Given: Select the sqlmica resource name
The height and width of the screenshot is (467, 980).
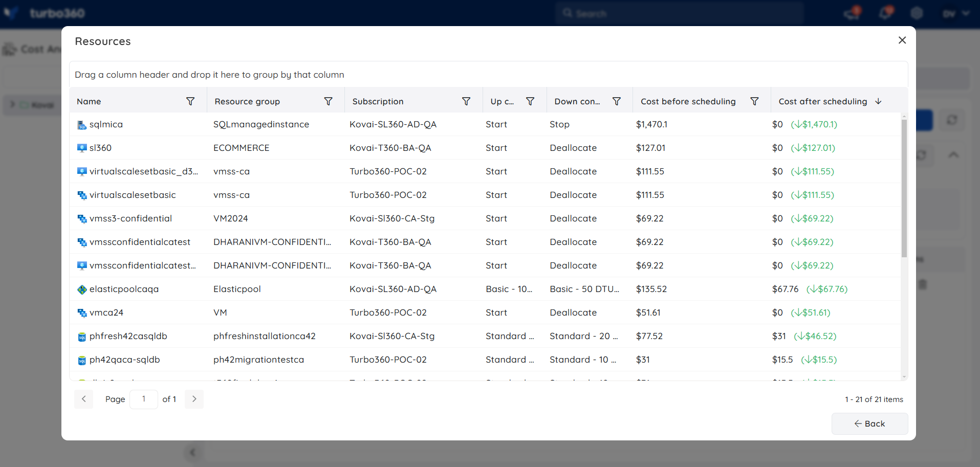Looking at the screenshot, I should coord(106,124).
